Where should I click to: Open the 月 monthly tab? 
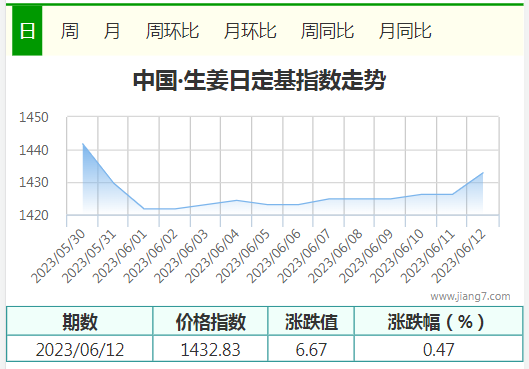(x=111, y=31)
